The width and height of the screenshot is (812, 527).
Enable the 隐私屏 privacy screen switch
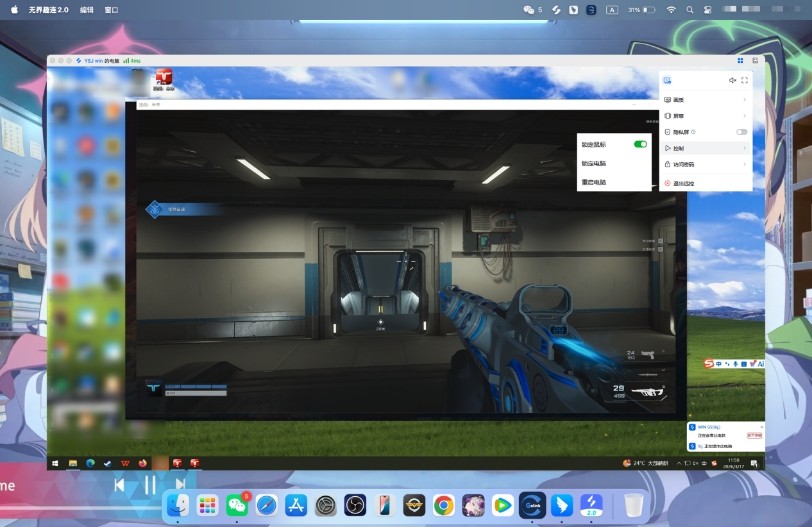[741, 132]
